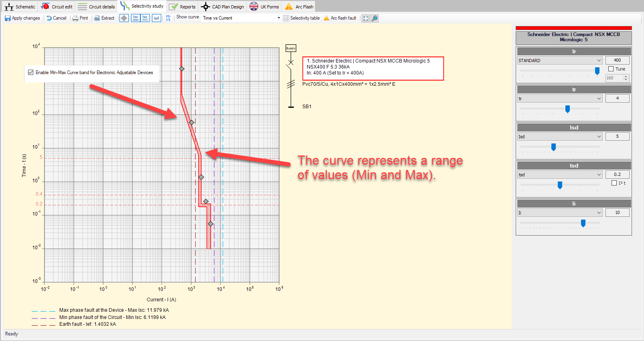The image size is (644, 341).
Task: Click the Ph I²t toolbar icon
Action: click(168, 18)
